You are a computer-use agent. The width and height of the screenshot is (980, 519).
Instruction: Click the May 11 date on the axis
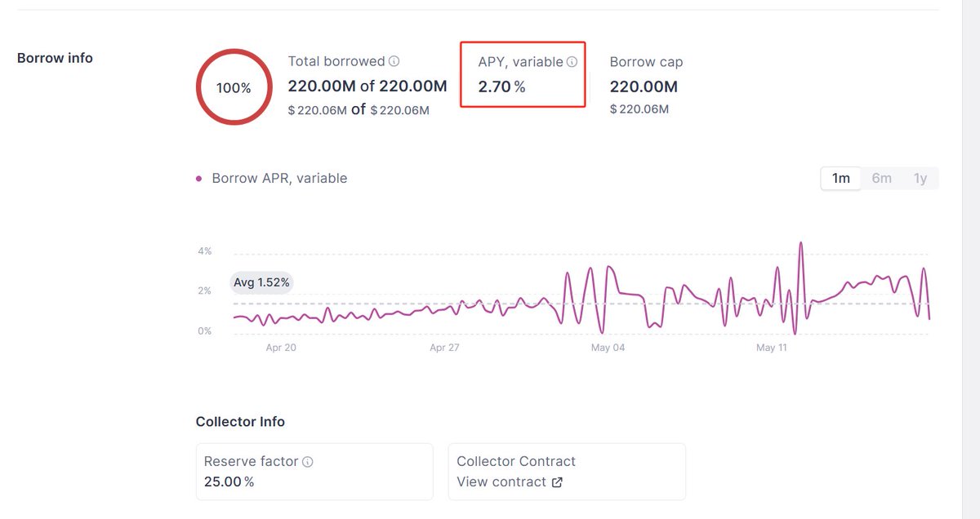[771, 348]
